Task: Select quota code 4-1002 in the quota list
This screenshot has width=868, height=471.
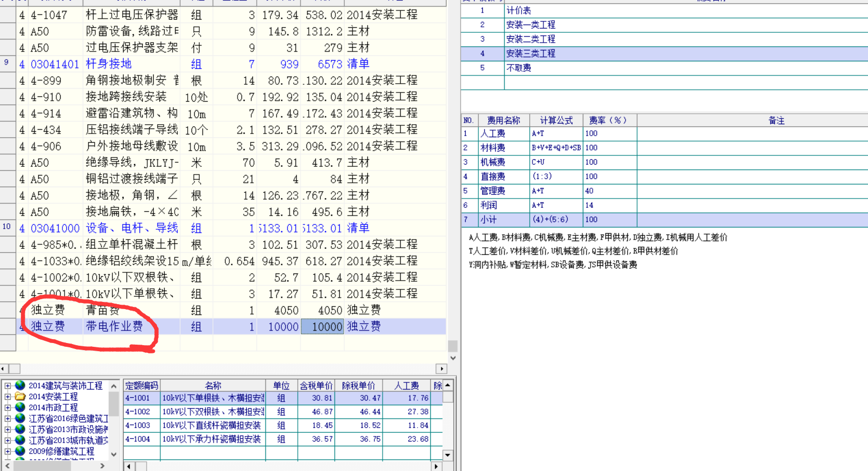Action: click(x=141, y=411)
